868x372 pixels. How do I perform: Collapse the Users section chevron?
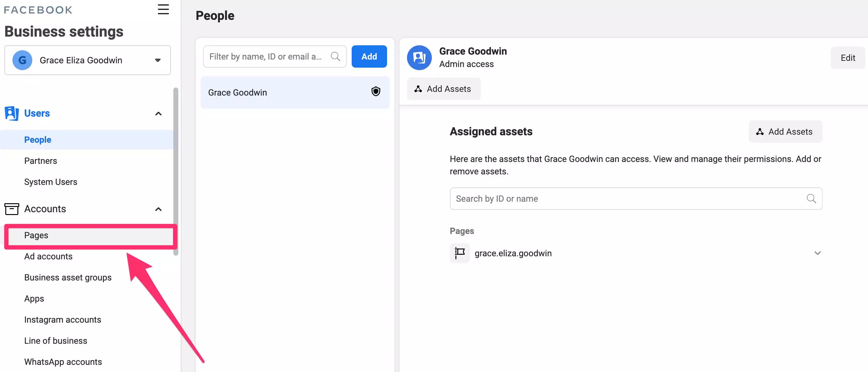[158, 114]
